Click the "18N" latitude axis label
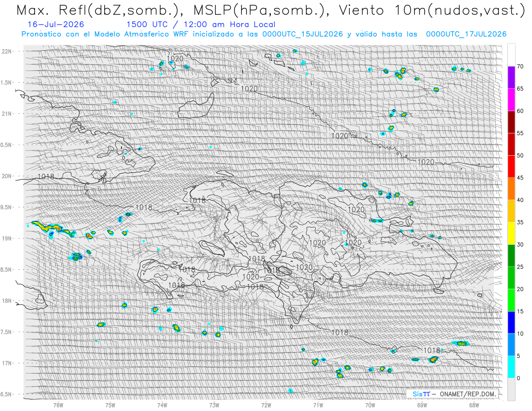This screenshot has height=411, width=532. coord(7,301)
